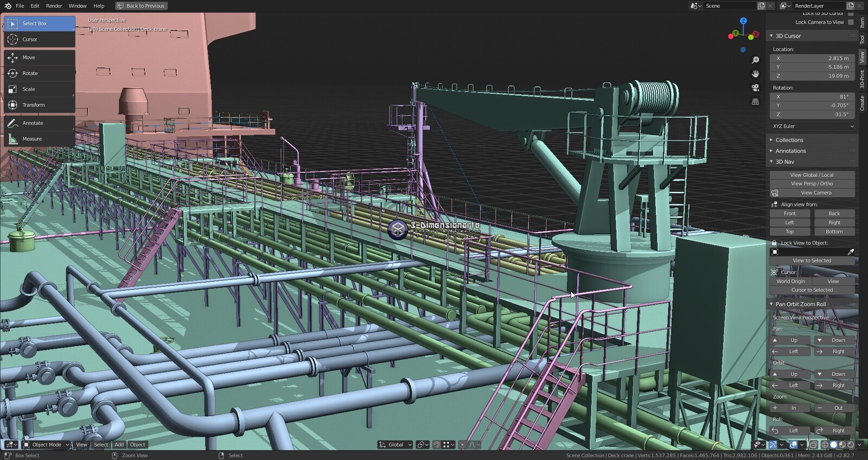This screenshot has height=460, width=868.
Task: Choose the Rotate tool
Action: (40, 73)
